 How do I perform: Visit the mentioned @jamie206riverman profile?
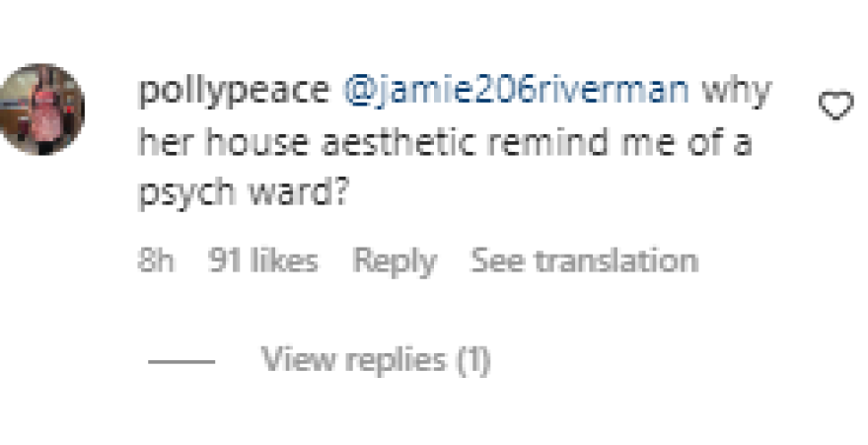point(516,91)
